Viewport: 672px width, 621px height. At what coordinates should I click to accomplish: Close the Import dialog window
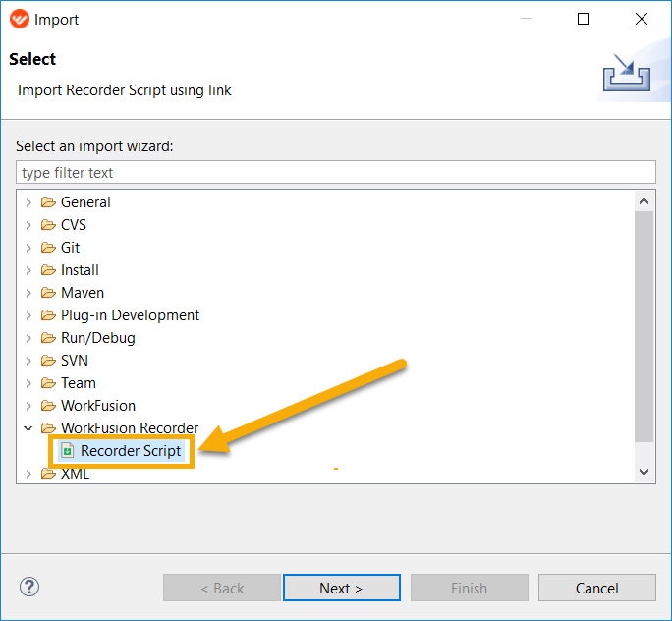[x=642, y=19]
